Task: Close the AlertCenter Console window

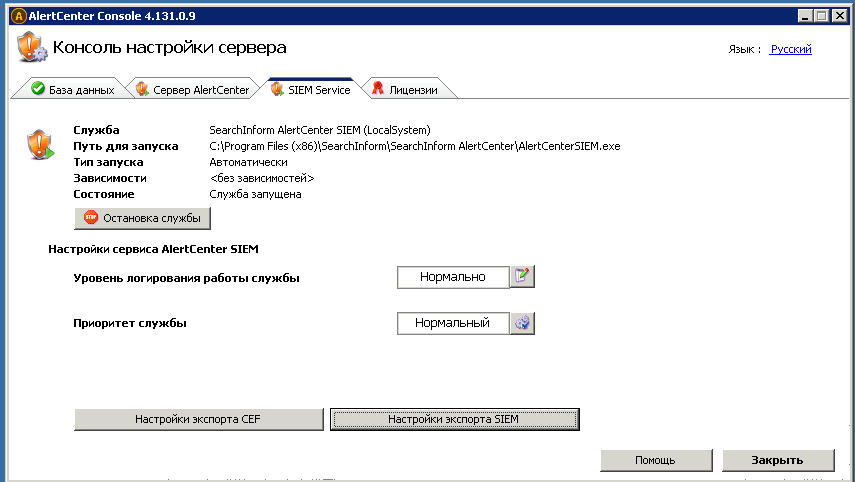Action: pyautogui.click(x=840, y=16)
